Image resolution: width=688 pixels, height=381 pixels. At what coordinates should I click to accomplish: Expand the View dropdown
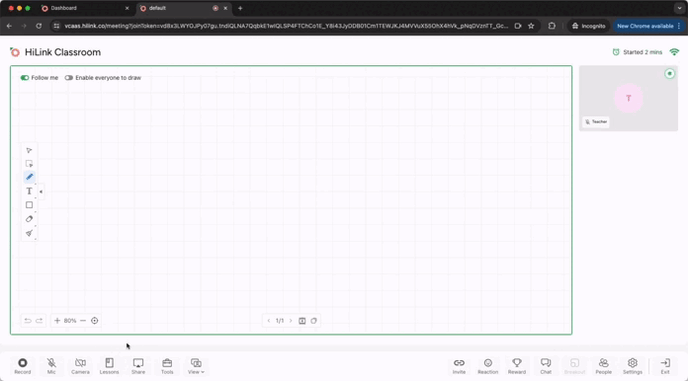196,366
